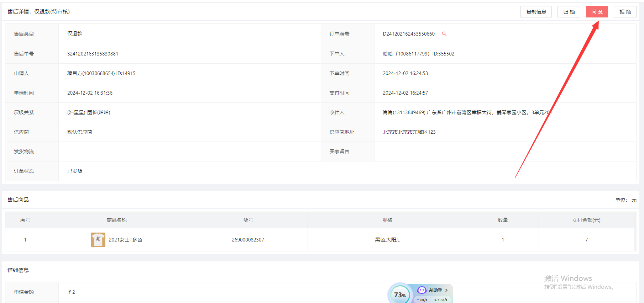Click the 激活 Windows watermark text
The height and width of the screenshot is (303, 644).
[567, 278]
